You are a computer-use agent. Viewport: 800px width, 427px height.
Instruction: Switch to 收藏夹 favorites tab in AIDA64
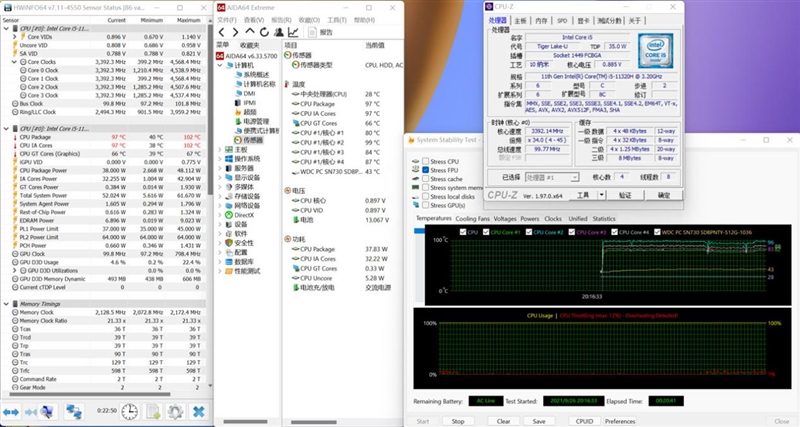click(250, 45)
